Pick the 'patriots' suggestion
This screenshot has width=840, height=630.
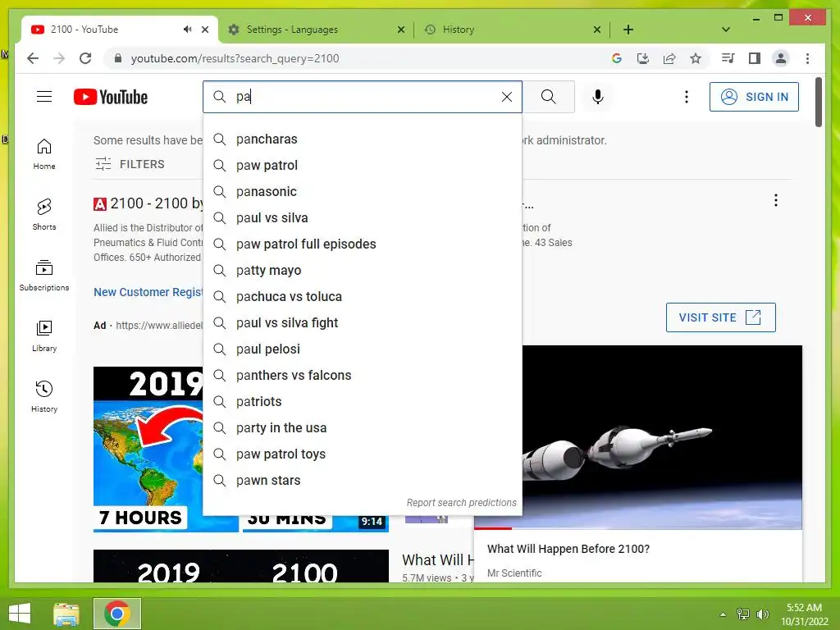pyautogui.click(x=363, y=402)
